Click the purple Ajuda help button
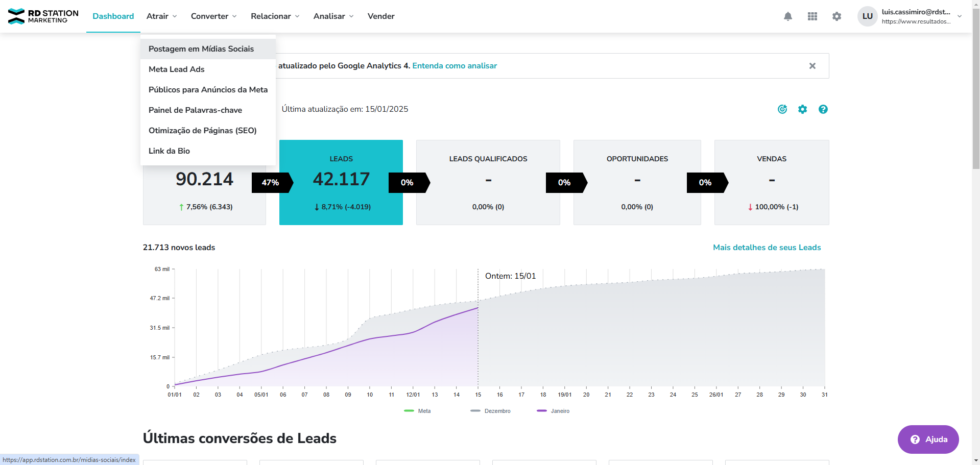 click(928, 439)
